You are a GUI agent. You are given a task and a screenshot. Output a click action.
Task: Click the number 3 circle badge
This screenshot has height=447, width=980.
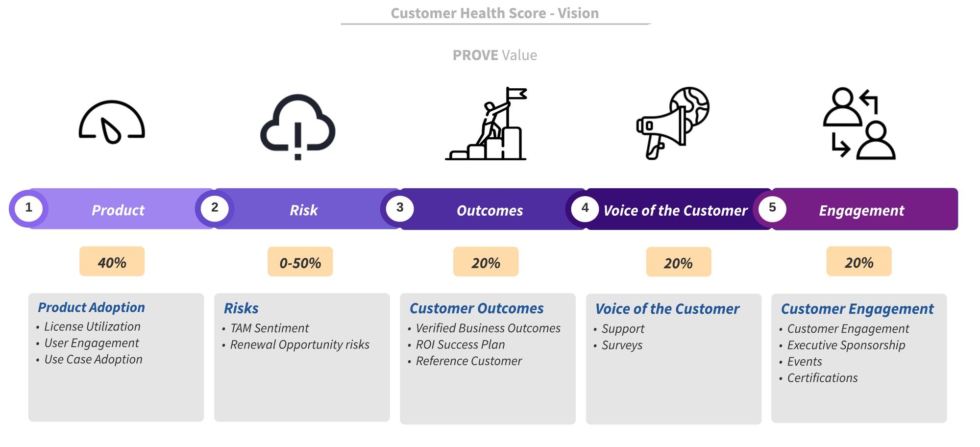(400, 208)
